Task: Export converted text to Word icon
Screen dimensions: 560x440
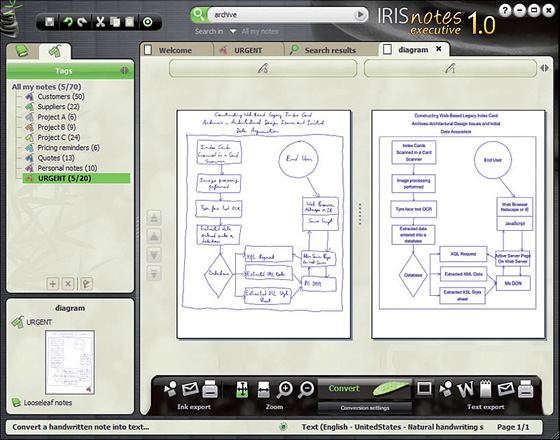Action: (x=465, y=389)
